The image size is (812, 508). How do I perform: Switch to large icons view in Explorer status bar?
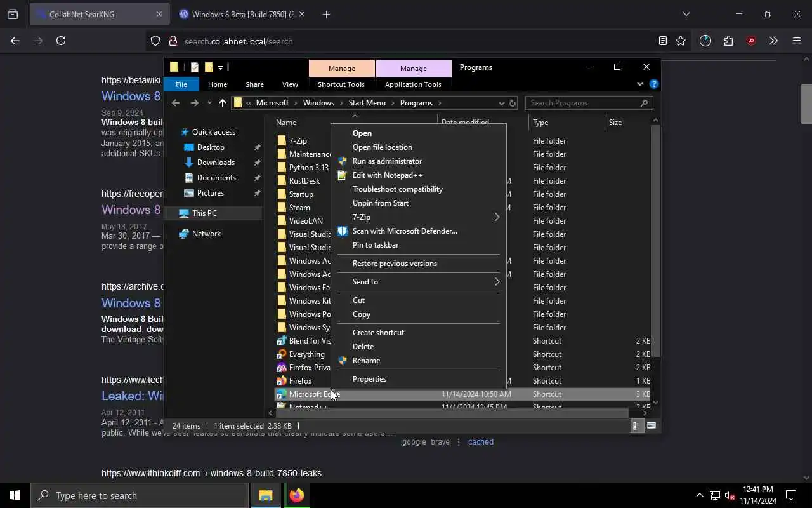point(651,426)
